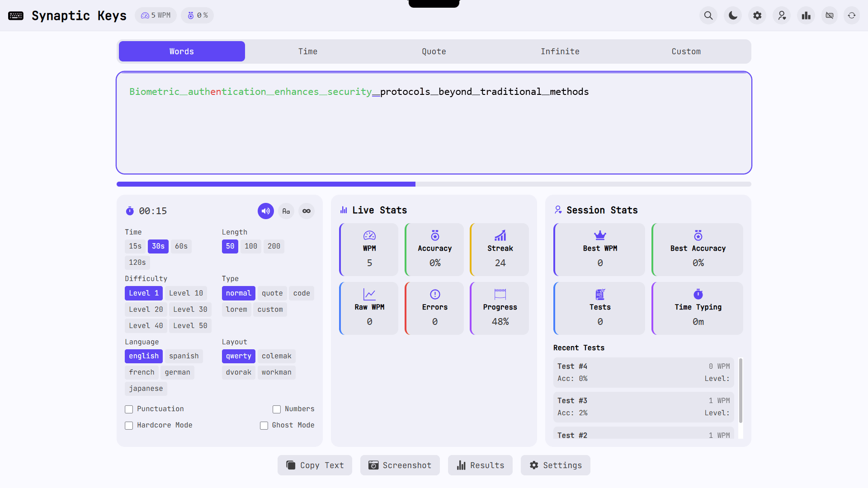Switch language to japanese
This screenshot has width=868, height=488.
pos(146,389)
